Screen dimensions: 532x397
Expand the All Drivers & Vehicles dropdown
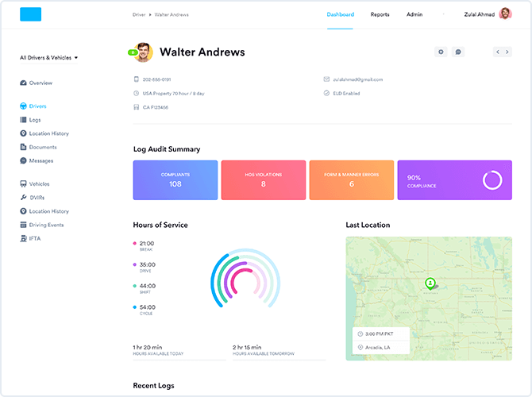click(x=49, y=58)
